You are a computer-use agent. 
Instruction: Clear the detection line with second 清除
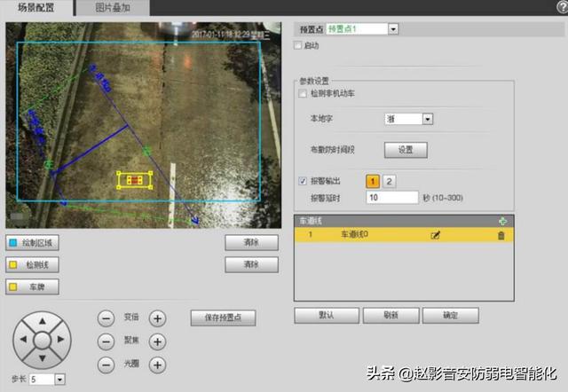(251, 264)
